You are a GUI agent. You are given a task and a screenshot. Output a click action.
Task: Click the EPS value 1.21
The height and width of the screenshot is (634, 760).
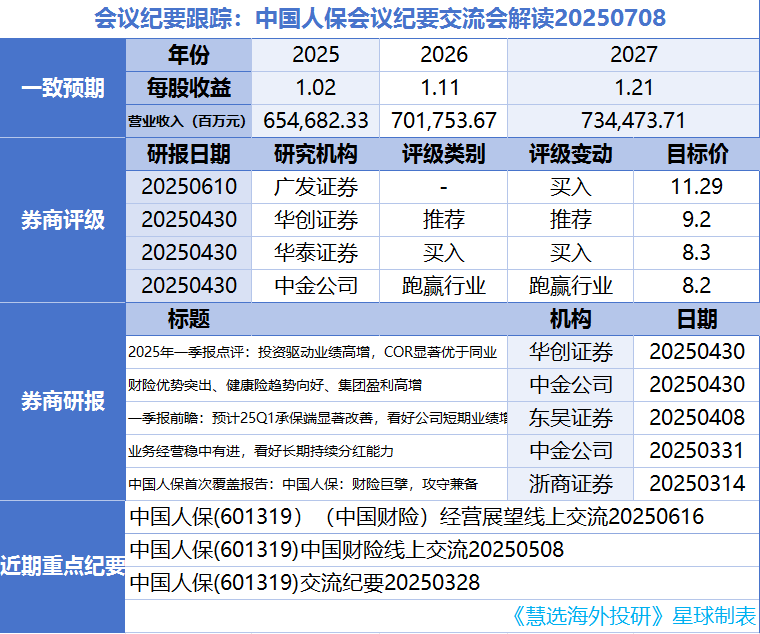(633, 88)
